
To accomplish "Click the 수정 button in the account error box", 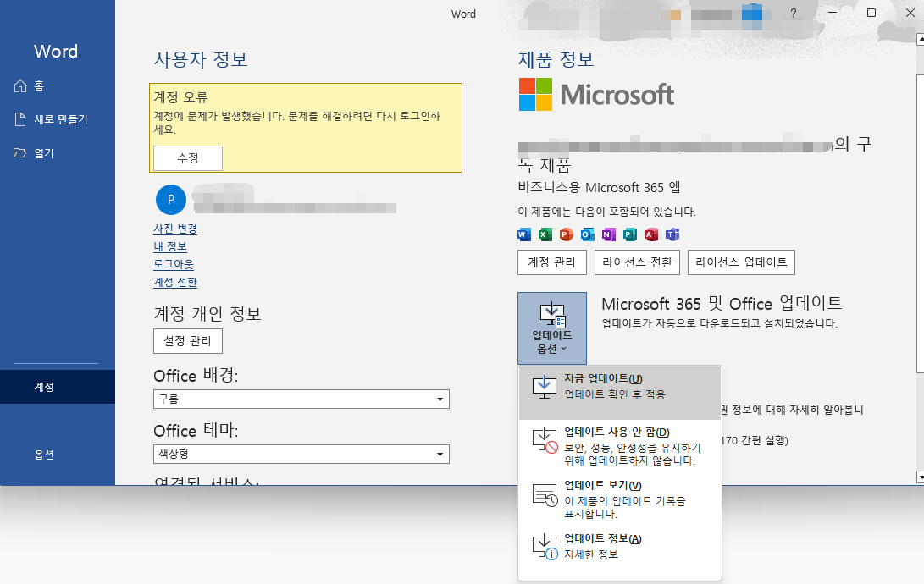I will [187, 158].
